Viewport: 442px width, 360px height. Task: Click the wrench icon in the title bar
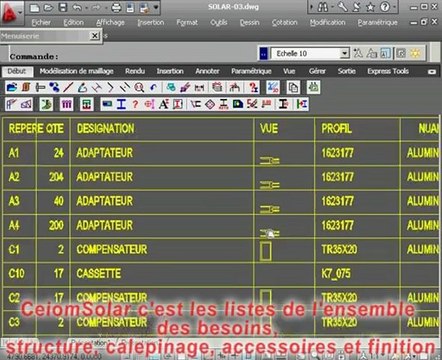click(342, 7)
